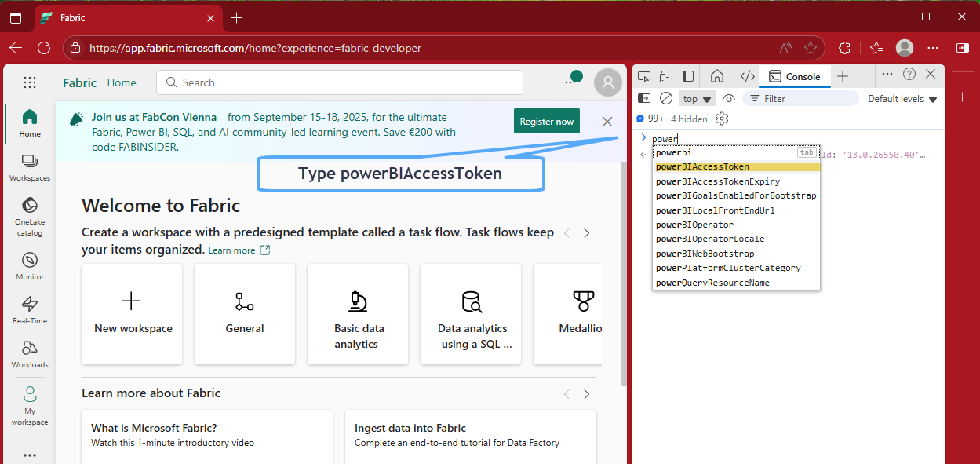Open the Learn more link
This screenshot has width=980, height=464.
pyautogui.click(x=239, y=250)
